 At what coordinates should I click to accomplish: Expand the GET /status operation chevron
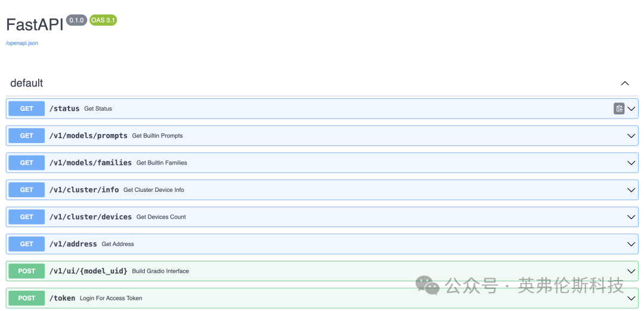[631, 108]
